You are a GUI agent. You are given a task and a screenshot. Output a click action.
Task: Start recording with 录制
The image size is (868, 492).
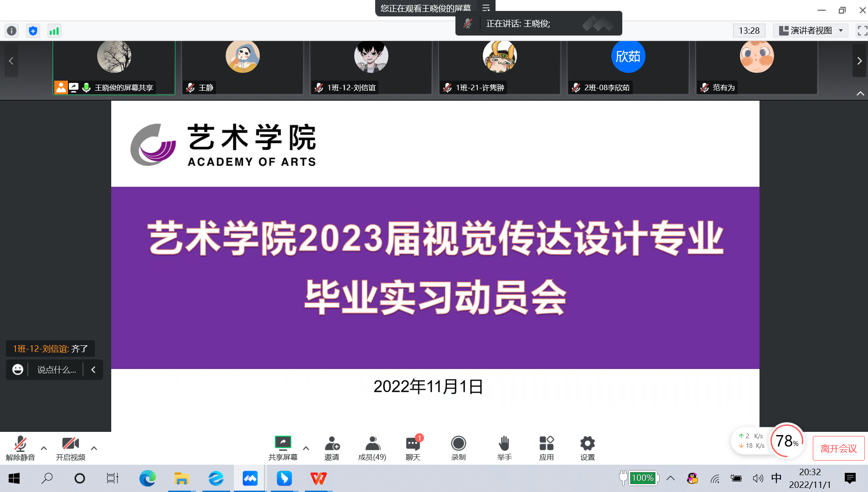[x=458, y=448]
